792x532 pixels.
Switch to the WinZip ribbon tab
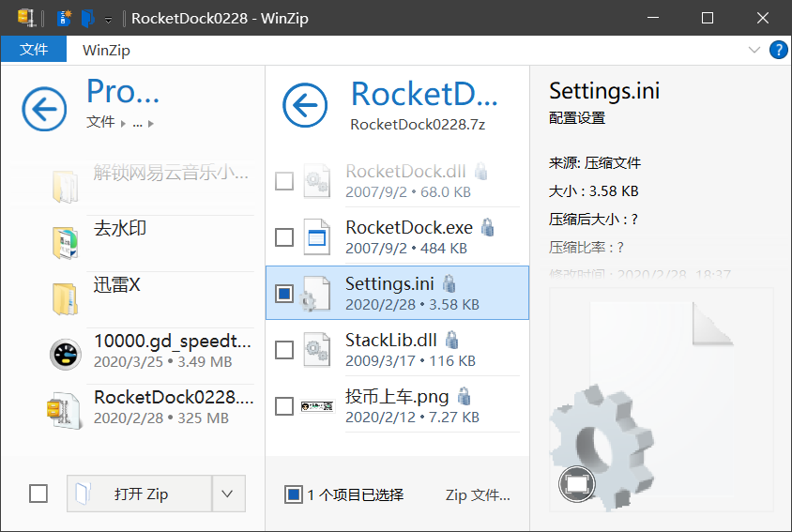(x=106, y=50)
